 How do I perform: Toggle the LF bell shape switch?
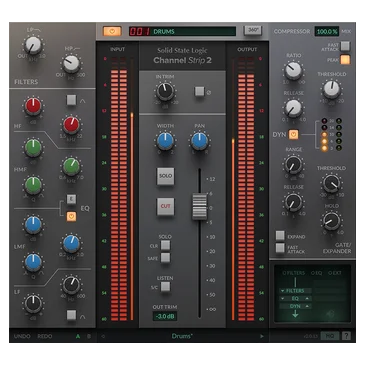[x=71, y=315]
